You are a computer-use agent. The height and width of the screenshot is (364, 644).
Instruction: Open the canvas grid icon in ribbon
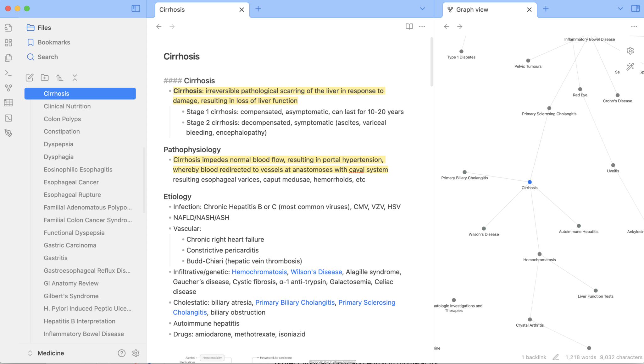pos(8,43)
